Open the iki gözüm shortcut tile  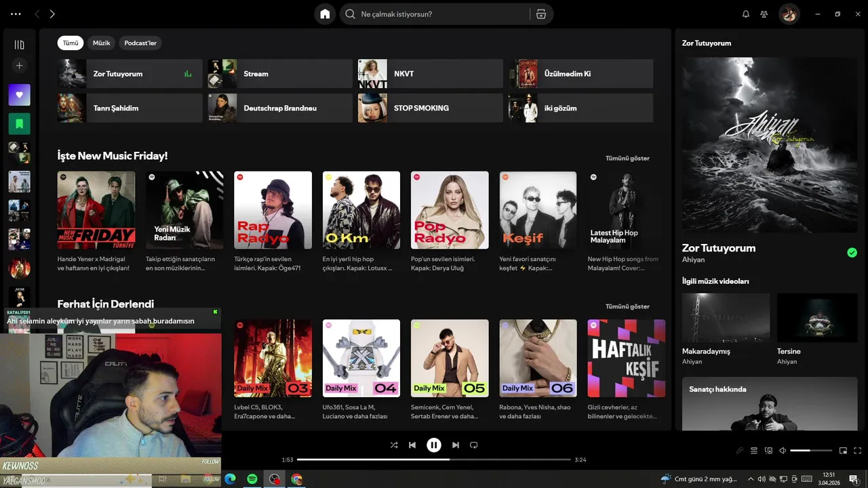click(581, 108)
